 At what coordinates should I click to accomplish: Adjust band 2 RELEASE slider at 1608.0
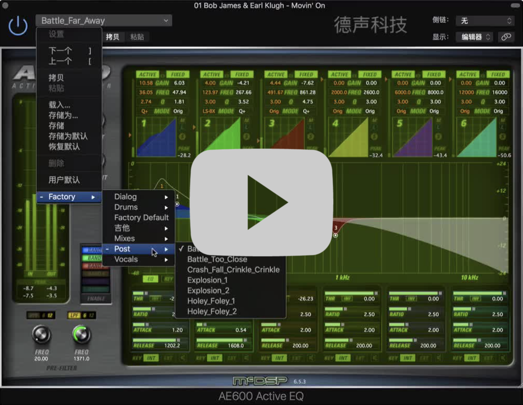(x=223, y=340)
